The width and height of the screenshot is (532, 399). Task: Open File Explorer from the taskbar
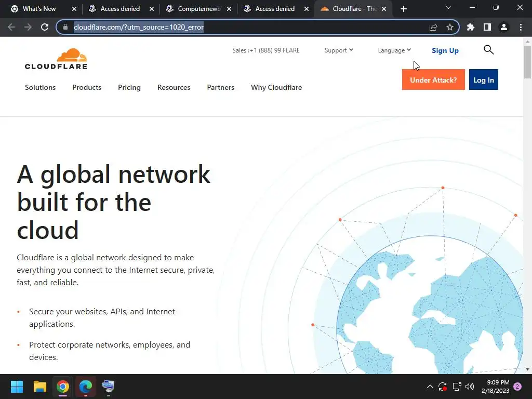coord(39,387)
